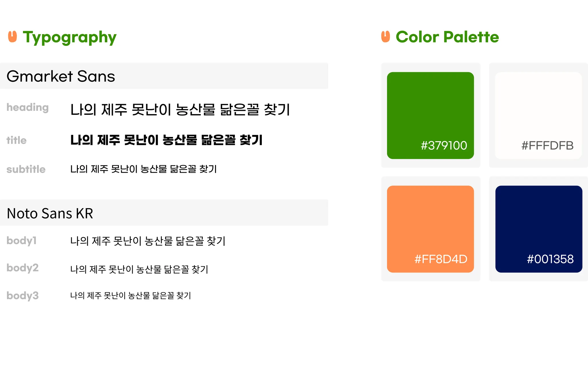Pick the navy #001358 swatch
This screenshot has height=376, width=588.
click(x=539, y=229)
